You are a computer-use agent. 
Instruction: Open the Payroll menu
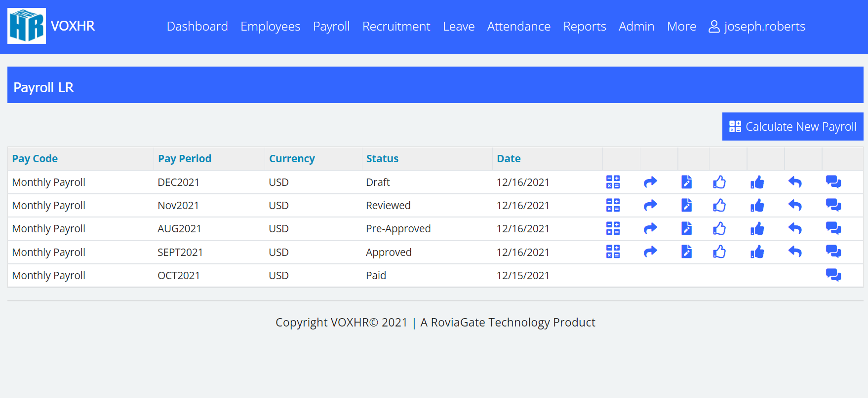(331, 26)
